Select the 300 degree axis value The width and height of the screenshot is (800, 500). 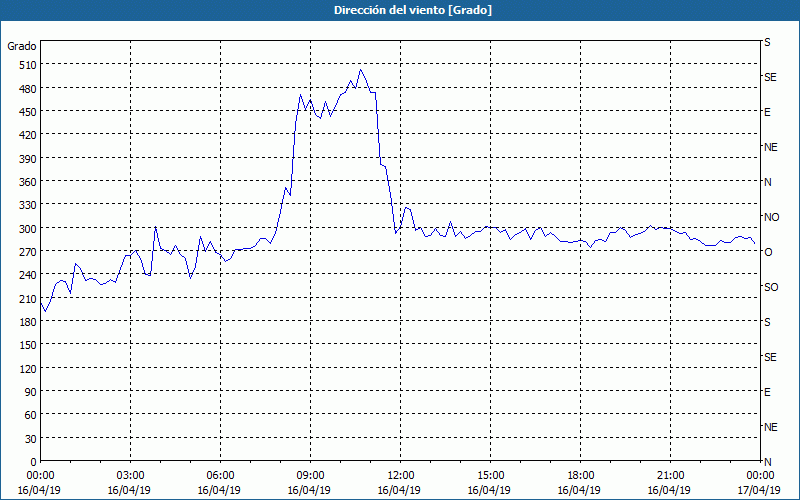(x=28, y=229)
